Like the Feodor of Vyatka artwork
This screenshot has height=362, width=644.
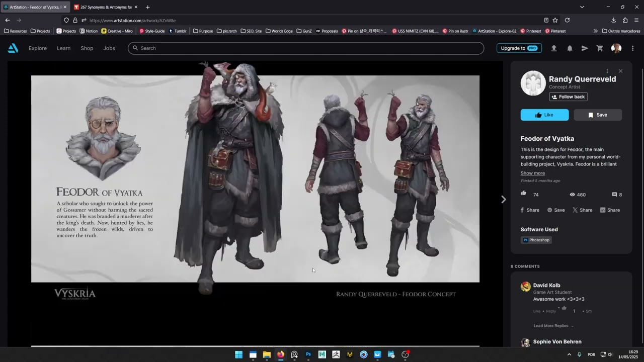544,115
